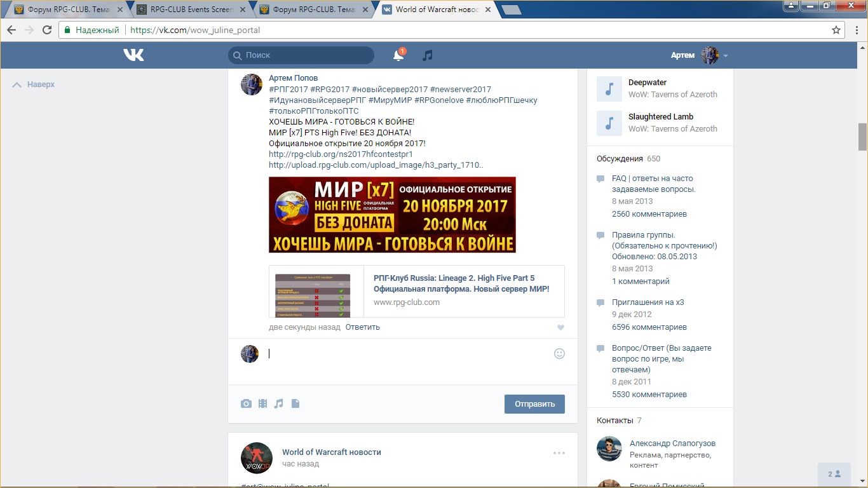
Task: Open the Chrome menu with three dots
Action: (x=857, y=30)
